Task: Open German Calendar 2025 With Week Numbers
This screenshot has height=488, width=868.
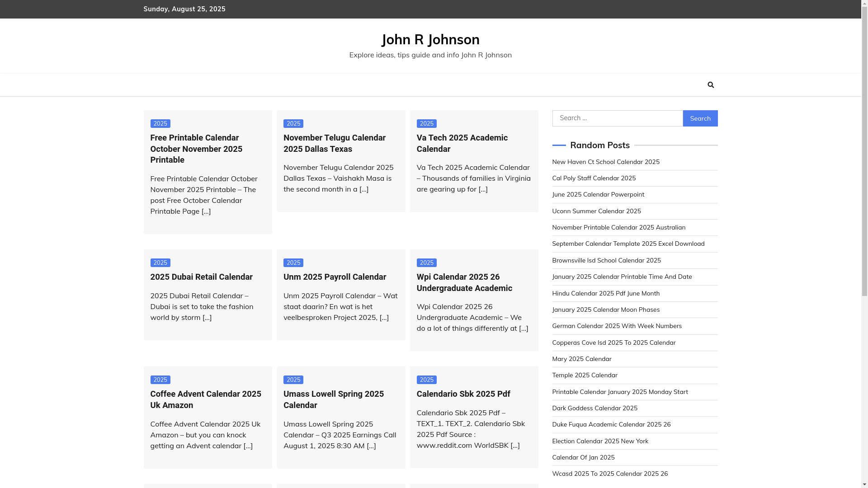Action: (617, 326)
